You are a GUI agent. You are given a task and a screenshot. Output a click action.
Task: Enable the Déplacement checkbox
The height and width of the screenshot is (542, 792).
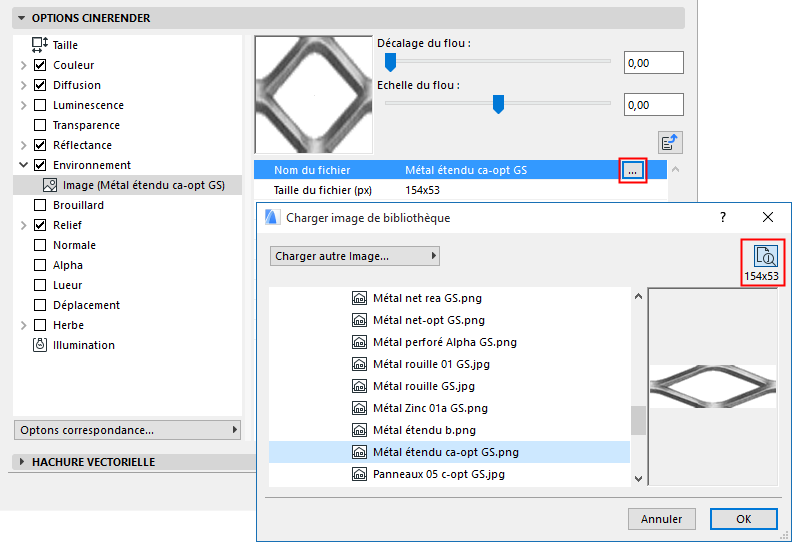pyautogui.click(x=40, y=305)
